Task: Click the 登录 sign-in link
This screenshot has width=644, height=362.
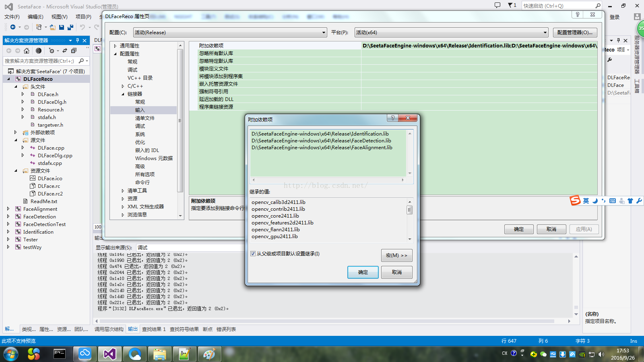Action: [x=615, y=17]
